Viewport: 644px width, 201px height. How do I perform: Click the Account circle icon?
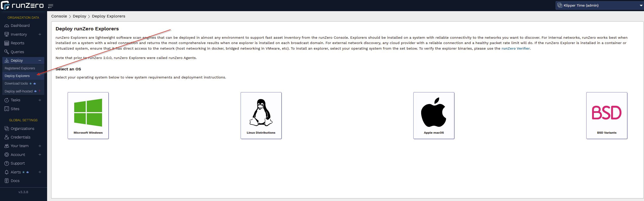[7, 155]
